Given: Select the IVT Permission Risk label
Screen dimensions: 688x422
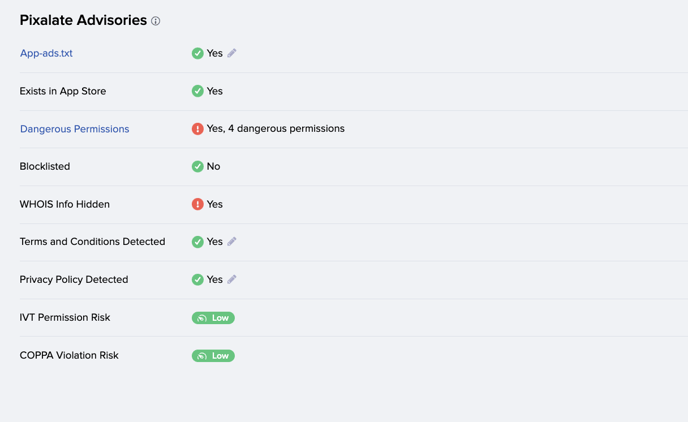Looking at the screenshot, I should pyautogui.click(x=65, y=318).
